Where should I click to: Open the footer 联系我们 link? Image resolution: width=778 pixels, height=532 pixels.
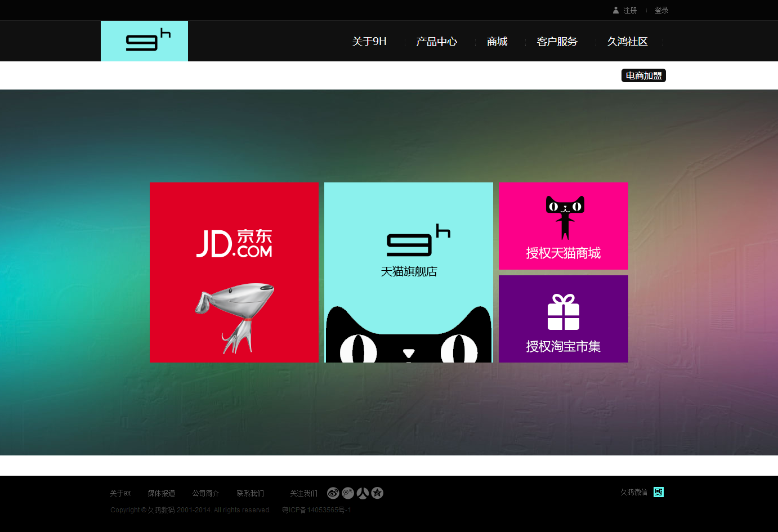coord(250,493)
